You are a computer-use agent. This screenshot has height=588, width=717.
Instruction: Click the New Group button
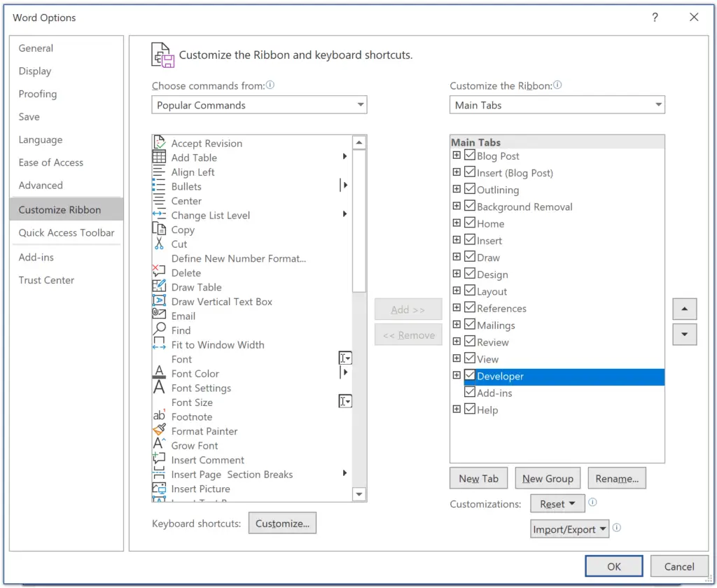coord(548,479)
